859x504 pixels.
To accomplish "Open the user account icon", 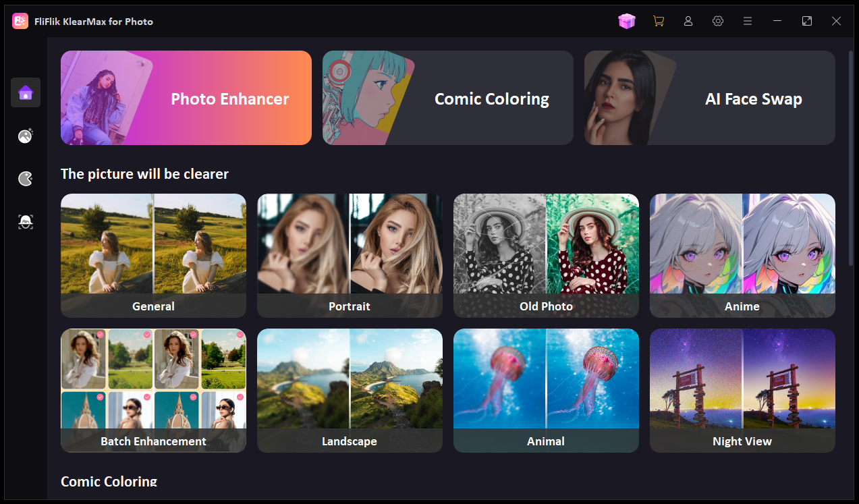I will [688, 21].
